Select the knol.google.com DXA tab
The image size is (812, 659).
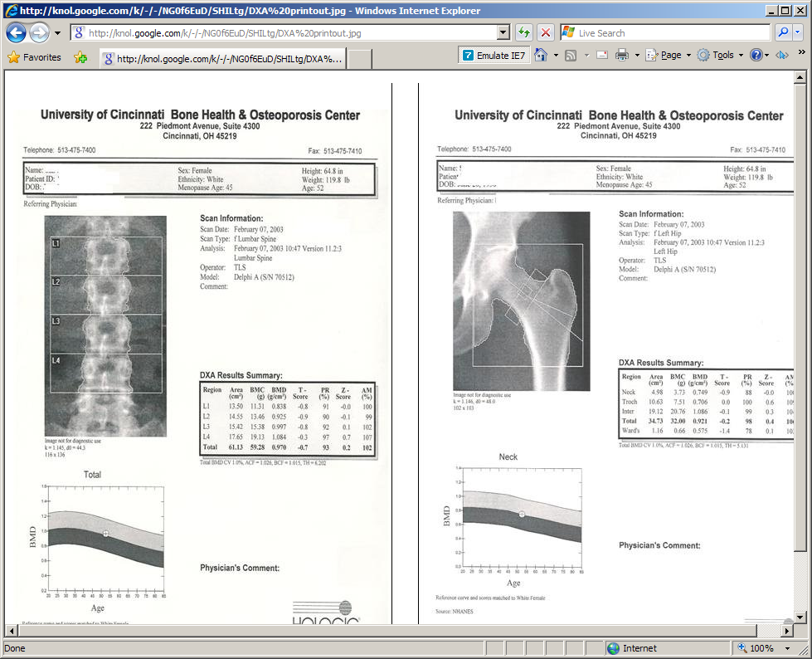(x=223, y=59)
